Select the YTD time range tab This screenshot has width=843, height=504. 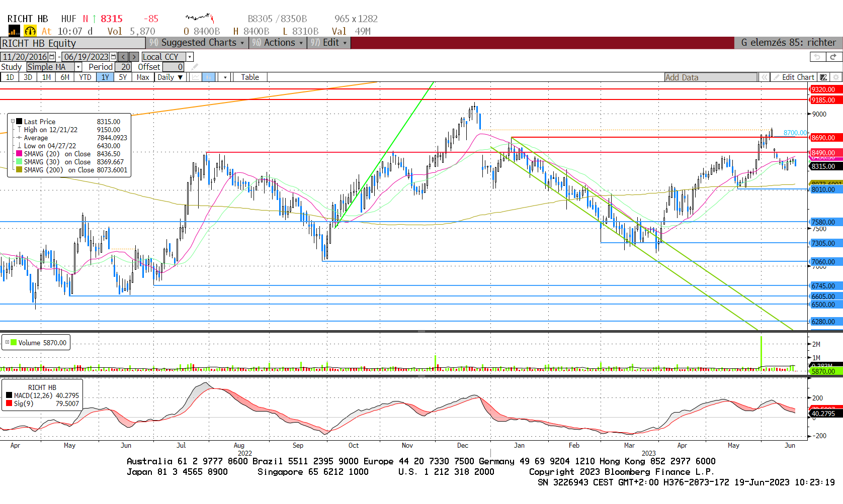click(85, 77)
